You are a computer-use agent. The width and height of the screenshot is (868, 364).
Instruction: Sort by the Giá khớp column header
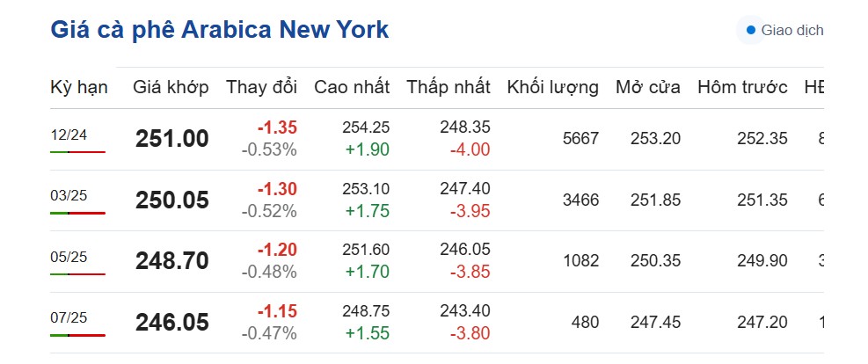171,87
